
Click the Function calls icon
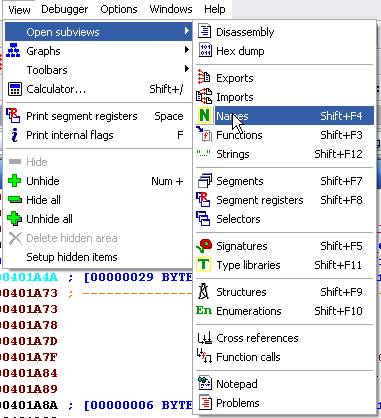click(204, 356)
